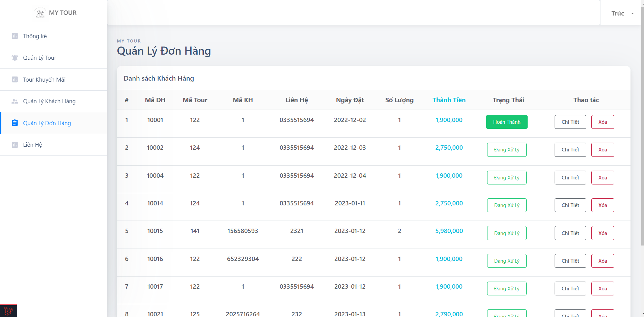Click order code 10021
Viewport: 644px width, 317px height.
[155, 314]
